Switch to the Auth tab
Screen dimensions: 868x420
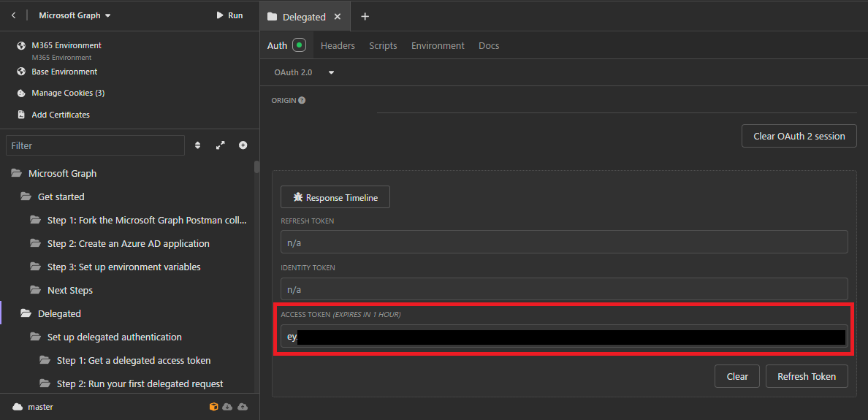click(278, 45)
